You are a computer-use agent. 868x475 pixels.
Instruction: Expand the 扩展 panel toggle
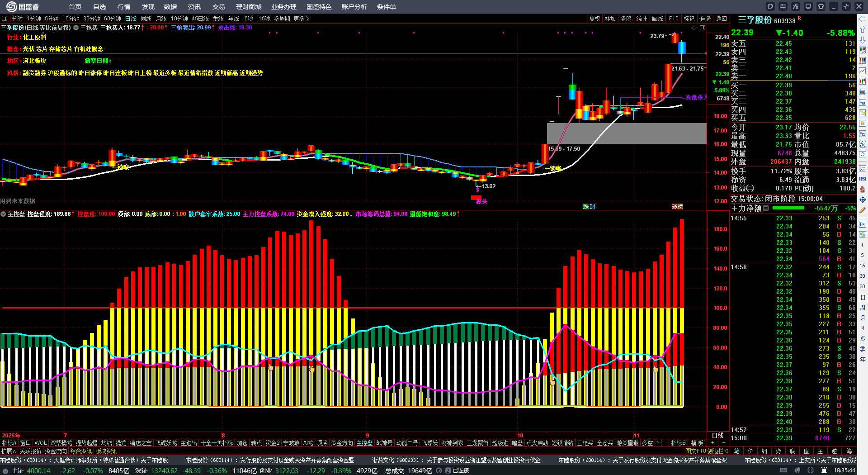pos(9,451)
